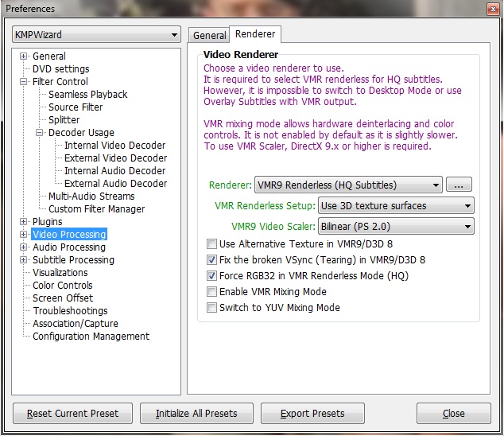Check Switch to YUV Mixing Mode
This screenshot has height=436, width=504.
[x=211, y=308]
